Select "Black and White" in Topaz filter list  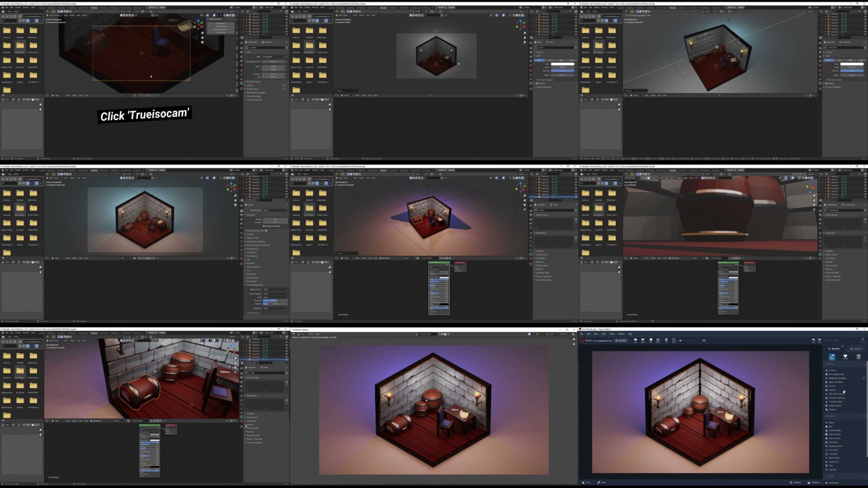point(836,382)
